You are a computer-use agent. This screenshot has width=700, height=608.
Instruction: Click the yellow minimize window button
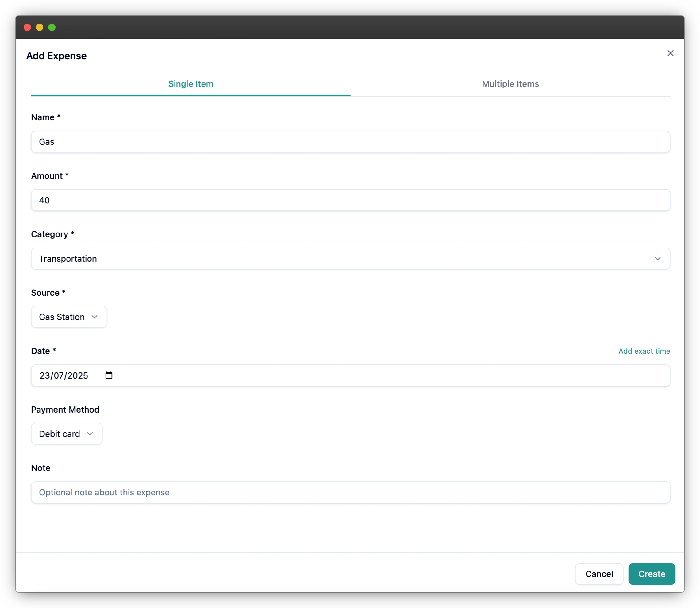coord(39,28)
